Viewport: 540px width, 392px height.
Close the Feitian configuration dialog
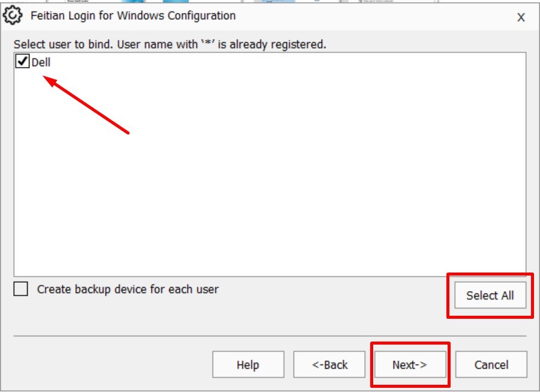tap(521, 17)
